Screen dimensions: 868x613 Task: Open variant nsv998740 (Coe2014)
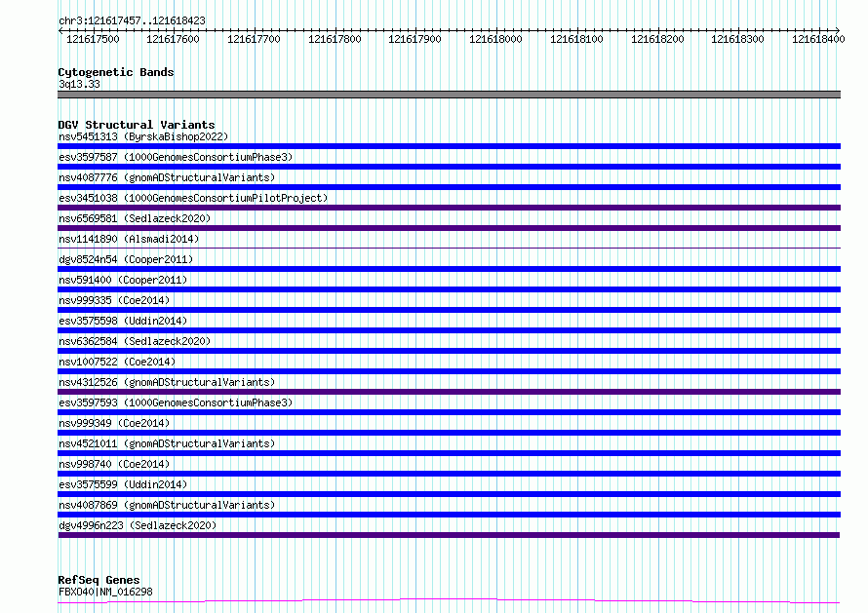click(114, 464)
